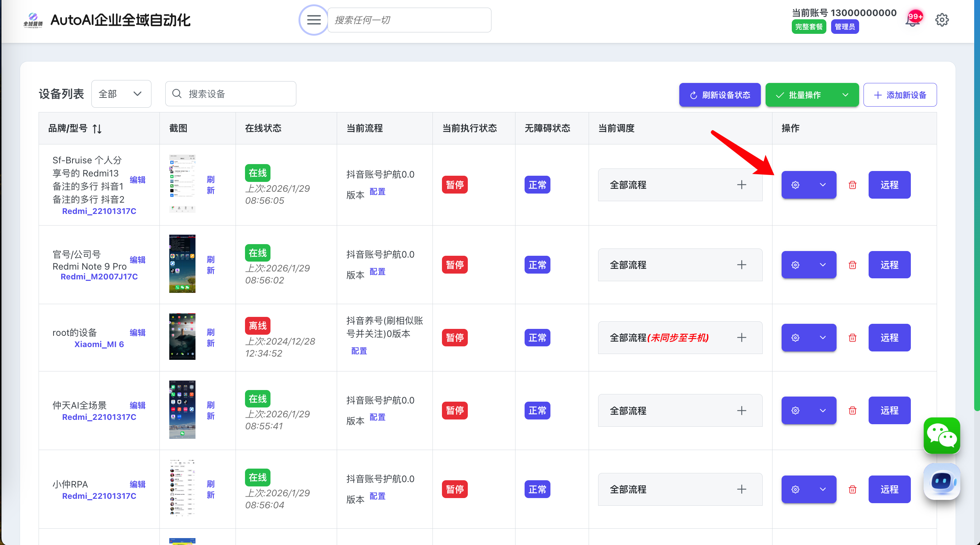Delete the 小仲RPA device via trash icon

(x=852, y=489)
